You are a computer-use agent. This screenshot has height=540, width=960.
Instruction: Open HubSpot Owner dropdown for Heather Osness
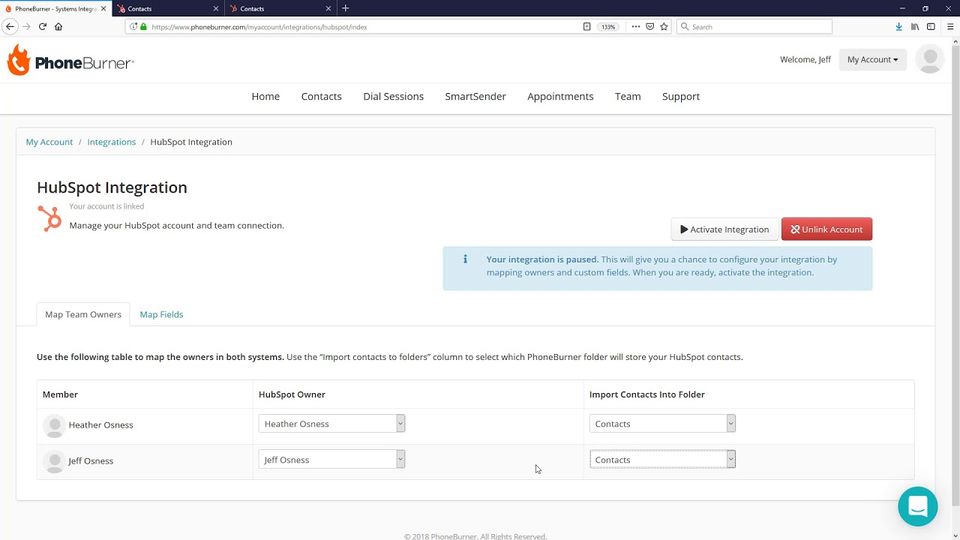tap(331, 423)
